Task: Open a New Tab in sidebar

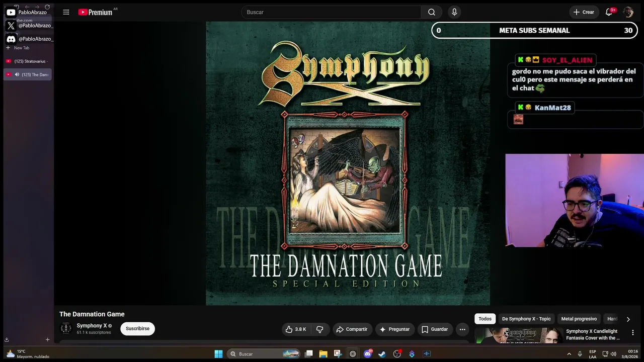Action: coord(18,48)
